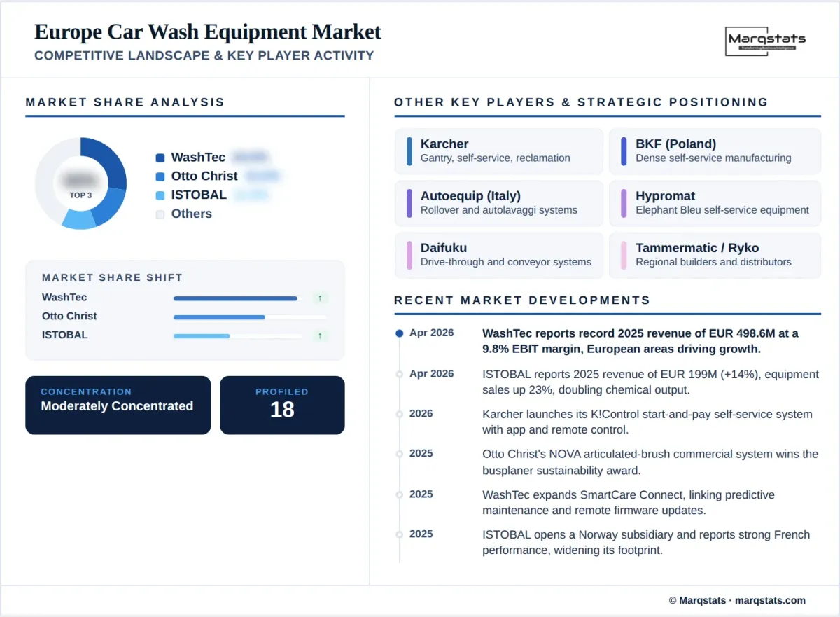Click 'Other Key Players & Strategic Positioning' heading
This screenshot has width=840, height=617.
[581, 102]
